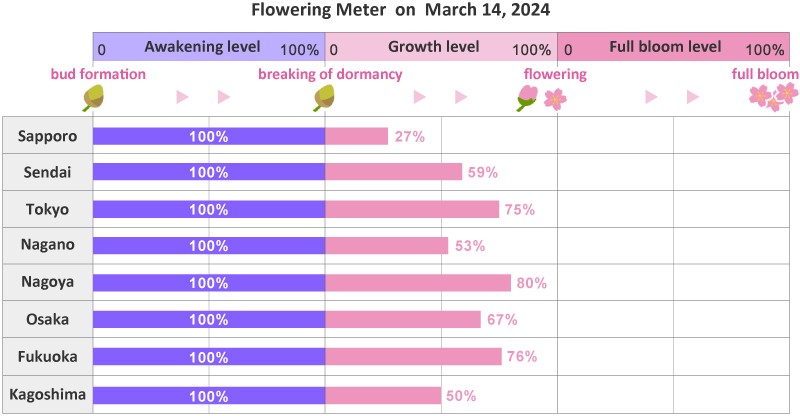Click Osaka's purple awakening bar
Screen dimensions: 800x416
tap(208, 320)
